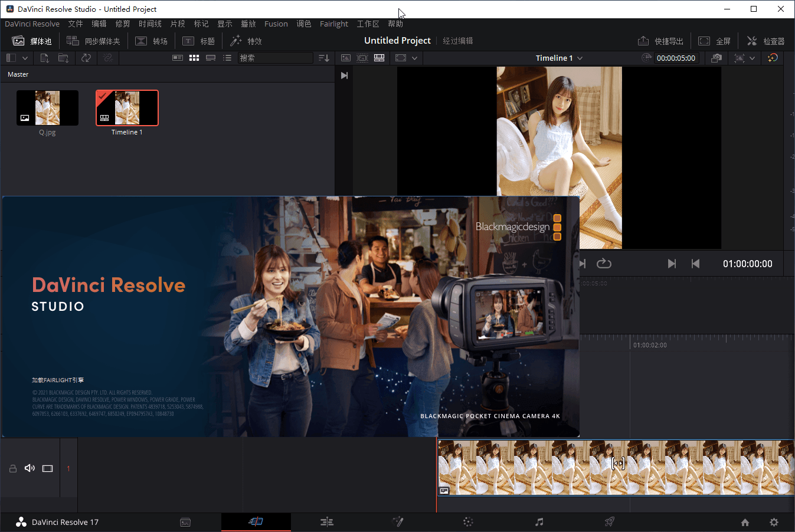The height and width of the screenshot is (532, 795).
Task: Click the viewer resize mode icon
Action: click(x=401, y=58)
